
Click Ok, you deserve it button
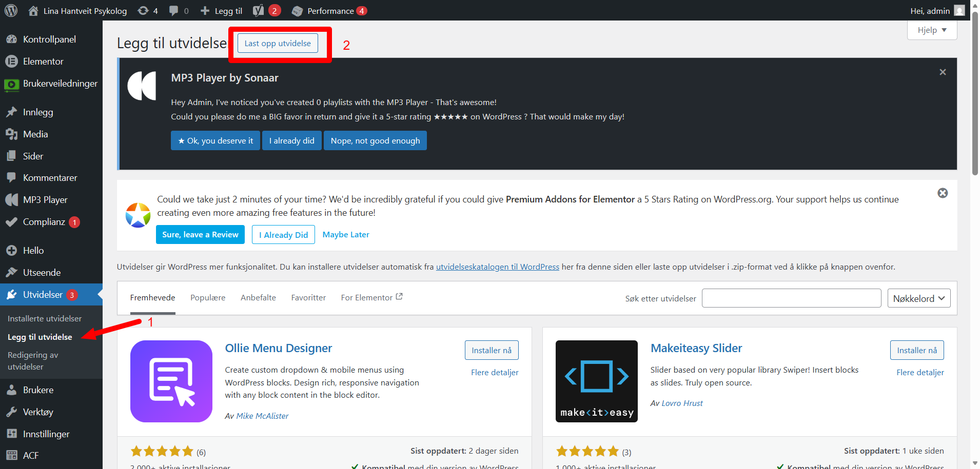215,140
